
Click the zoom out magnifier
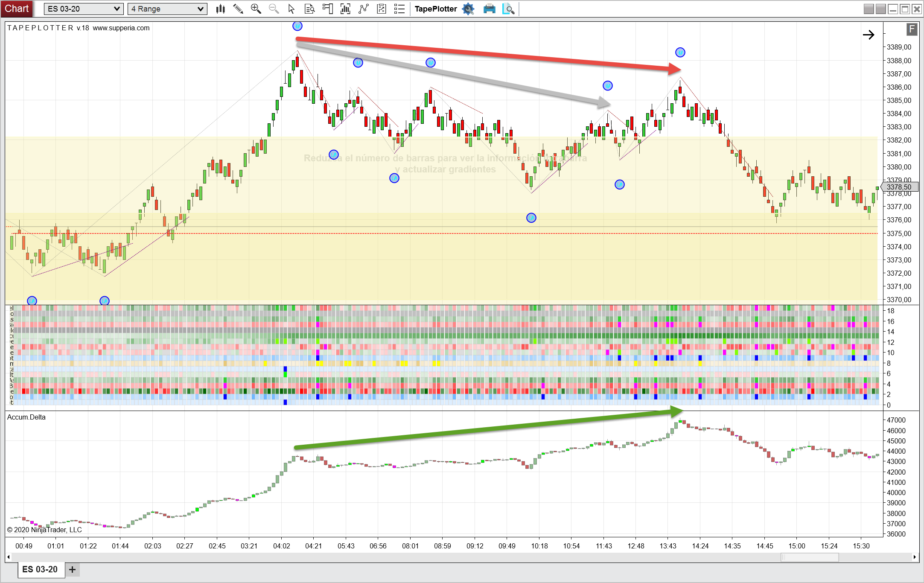(x=274, y=9)
